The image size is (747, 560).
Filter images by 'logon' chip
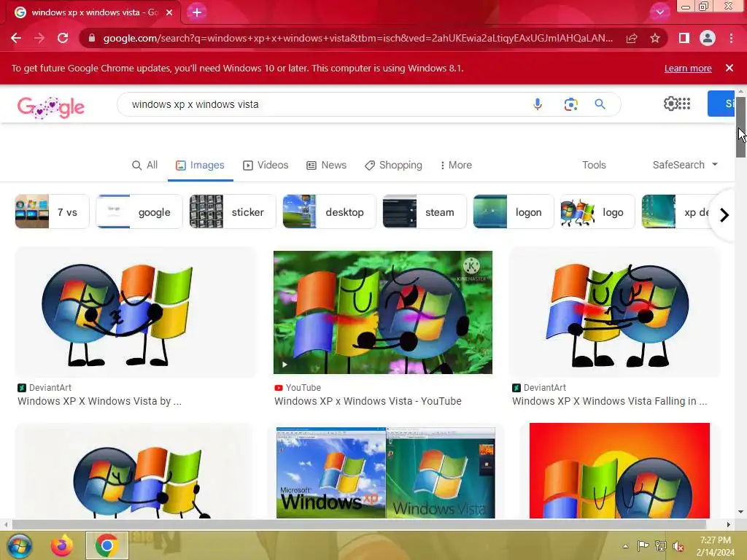pyautogui.click(x=514, y=212)
